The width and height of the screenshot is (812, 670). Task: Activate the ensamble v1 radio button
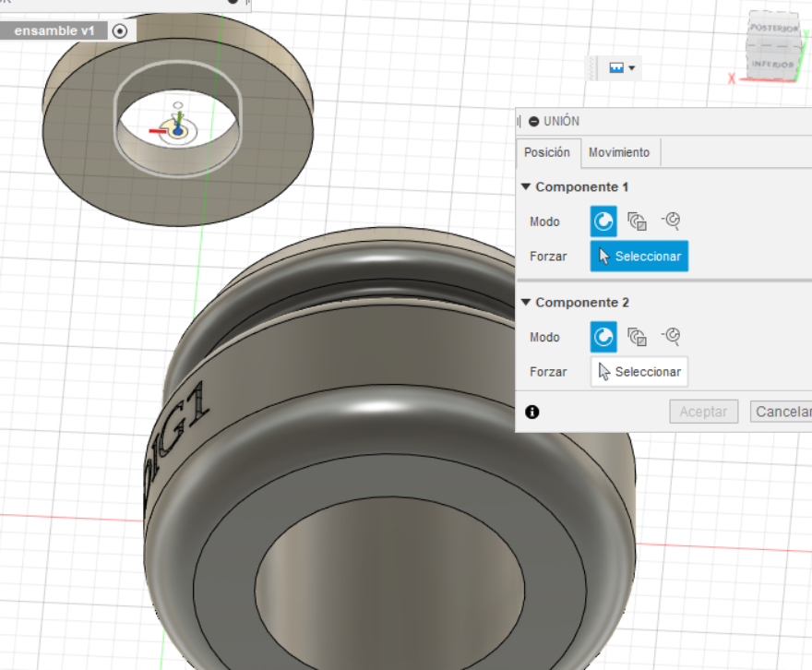click(120, 31)
